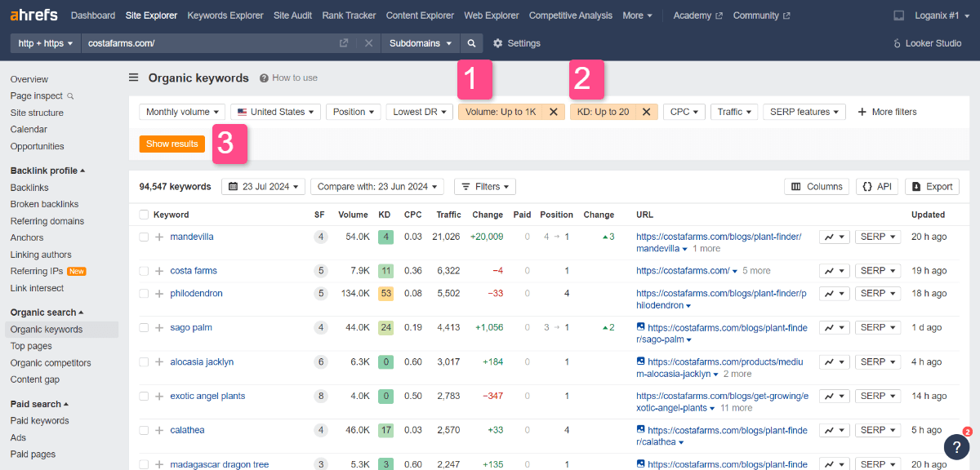Open the United States country dropdown
This screenshot has width=980, height=470.
coord(275,112)
